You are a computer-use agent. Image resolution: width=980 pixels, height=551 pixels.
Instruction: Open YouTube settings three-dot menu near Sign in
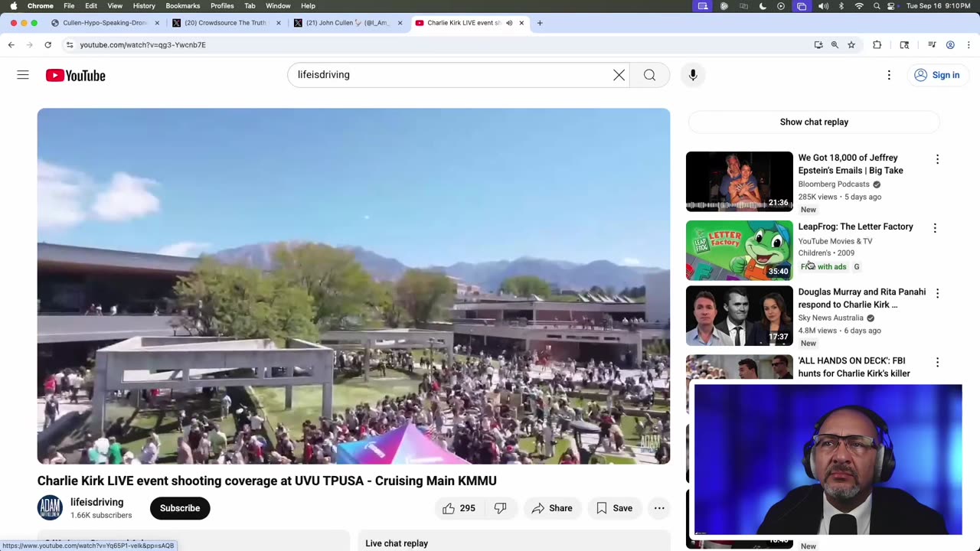[x=889, y=75]
